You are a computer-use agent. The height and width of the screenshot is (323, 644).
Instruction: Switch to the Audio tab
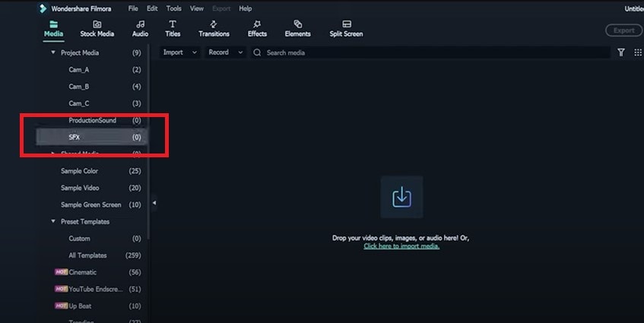pos(140,29)
